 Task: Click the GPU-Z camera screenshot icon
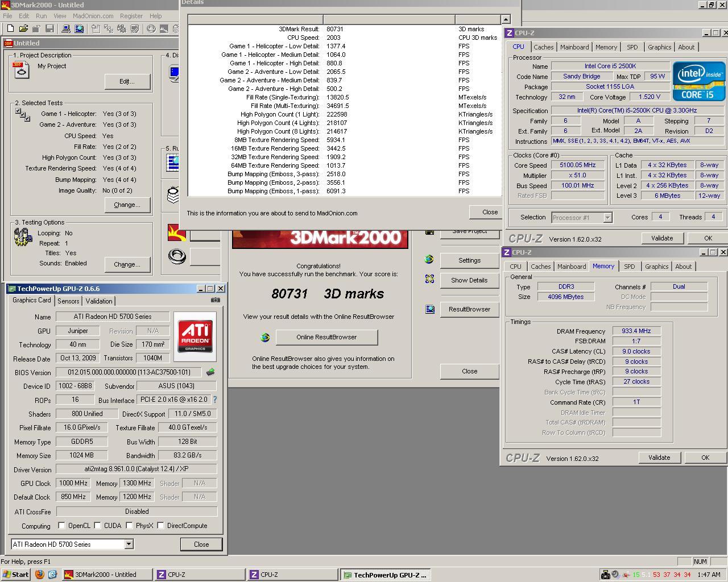click(x=215, y=300)
